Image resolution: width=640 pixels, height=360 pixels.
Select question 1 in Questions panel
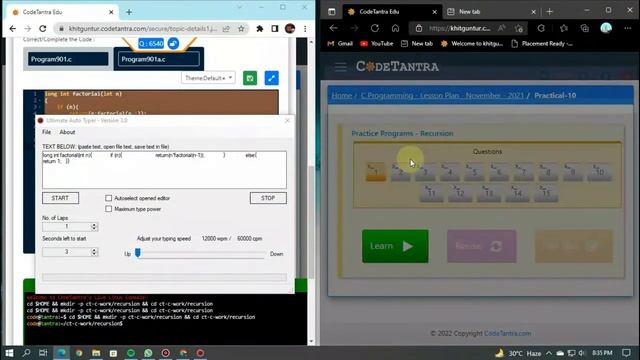376,172
